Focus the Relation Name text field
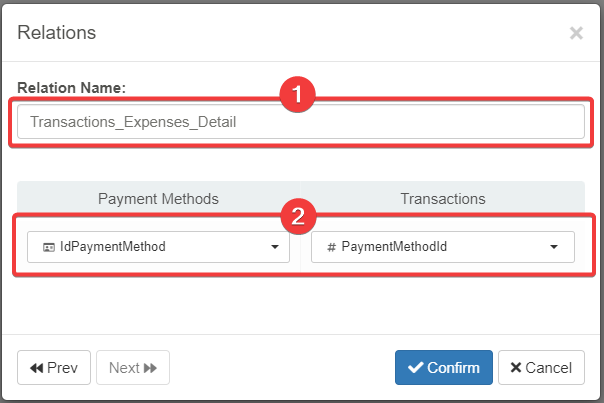Screen dimensions: 604x403 coord(300,122)
